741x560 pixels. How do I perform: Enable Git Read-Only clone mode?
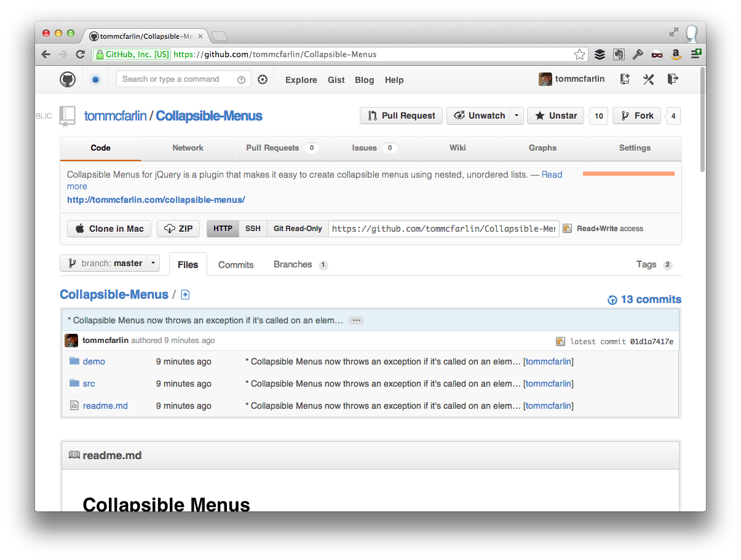(x=298, y=228)
